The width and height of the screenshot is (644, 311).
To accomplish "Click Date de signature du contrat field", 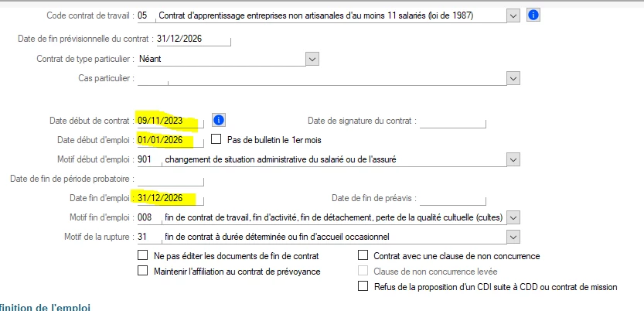I will 452,121.
